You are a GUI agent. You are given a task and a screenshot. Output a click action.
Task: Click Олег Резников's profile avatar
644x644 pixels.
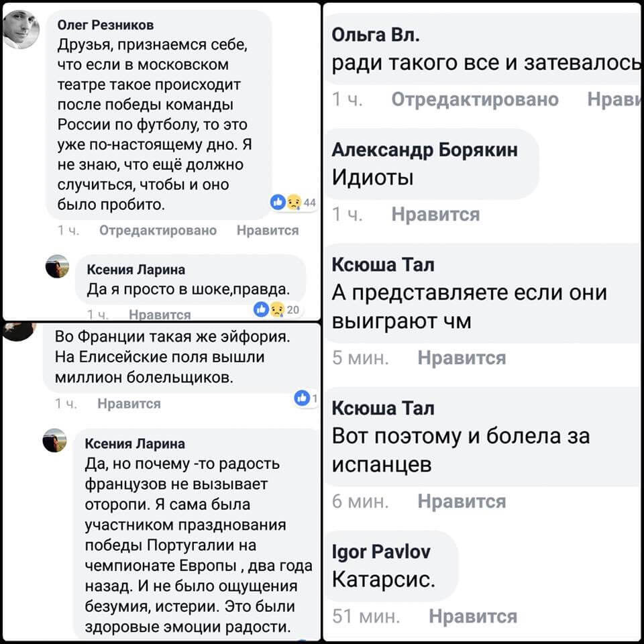(x=22, y=31)
